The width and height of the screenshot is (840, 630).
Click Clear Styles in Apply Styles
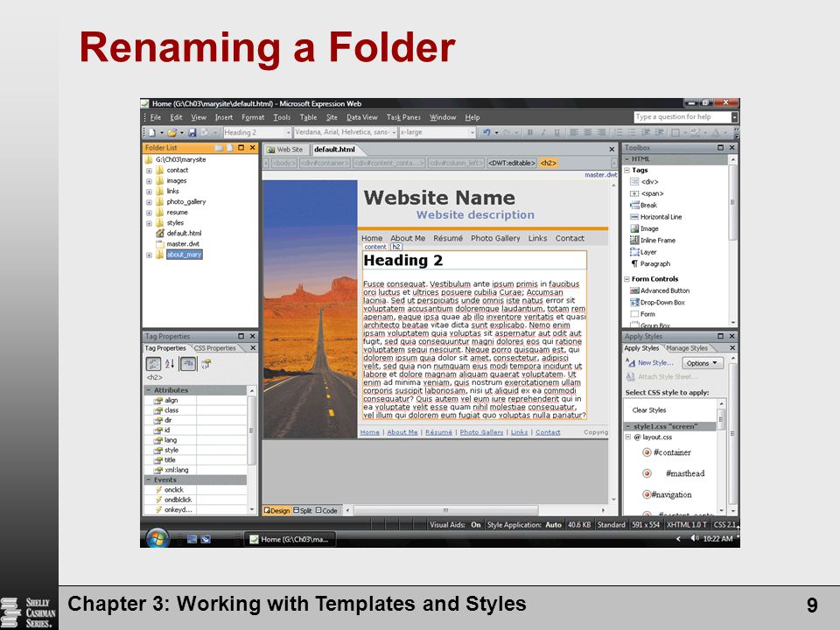[x=648, y=410]
